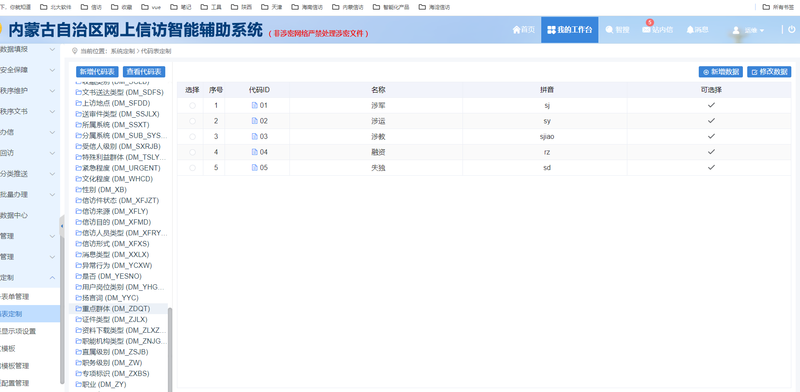Open folder 性别 (DM_XB)
800x392 pixels.
(101, 190)
